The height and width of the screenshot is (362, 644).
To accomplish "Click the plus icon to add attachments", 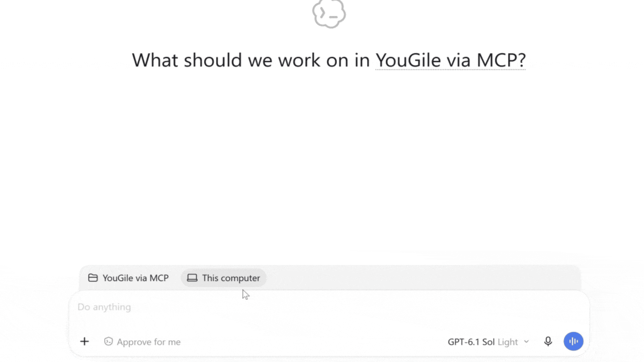I will [84, 342].
